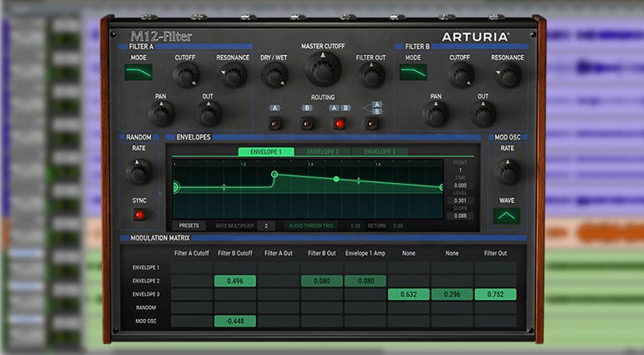
Task: Click the Filter A OUT knob
Action: tap(208, 114)
